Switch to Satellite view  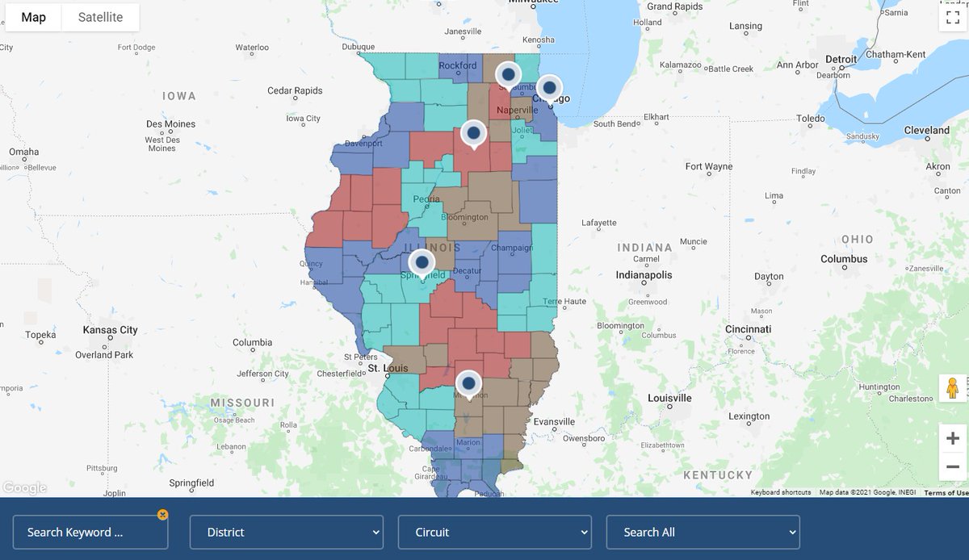[100, 16]
